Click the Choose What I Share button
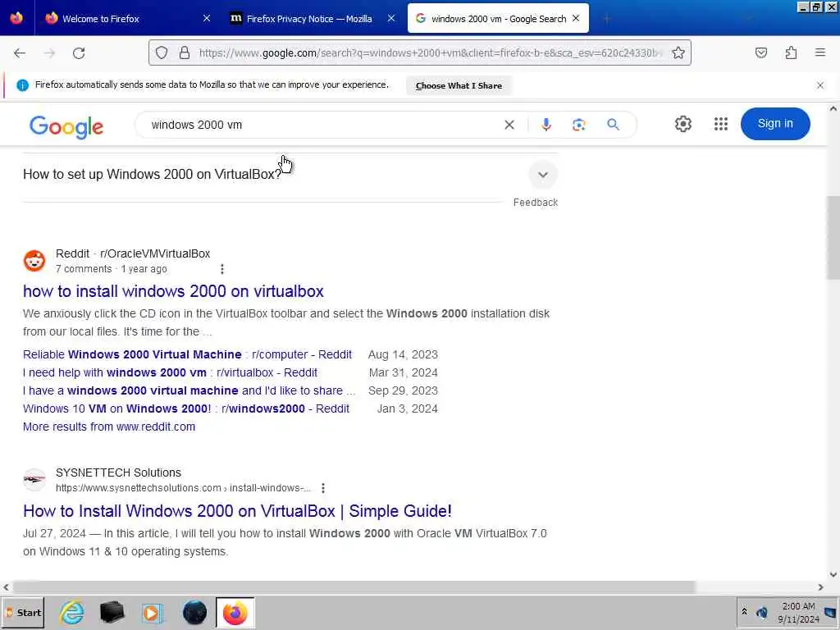 459,85
